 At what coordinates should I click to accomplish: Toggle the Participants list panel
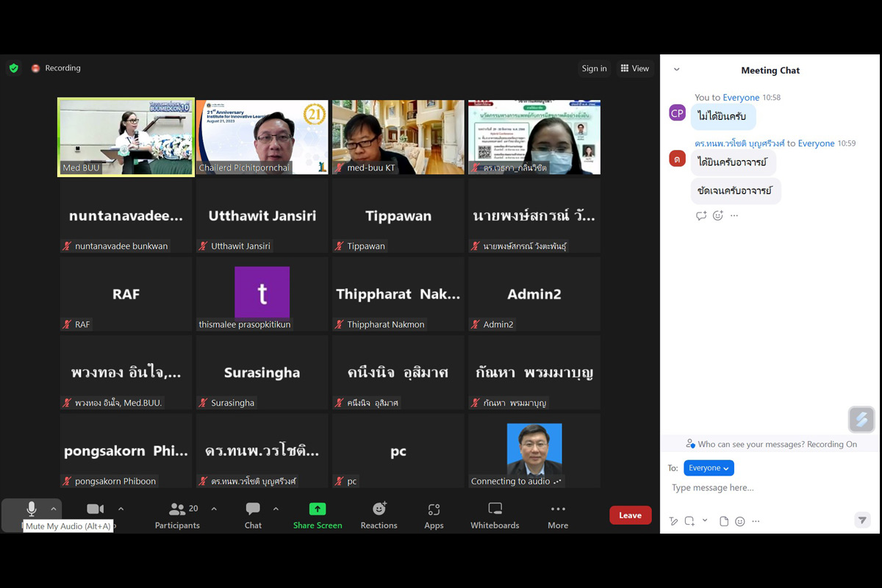(177, 514)
